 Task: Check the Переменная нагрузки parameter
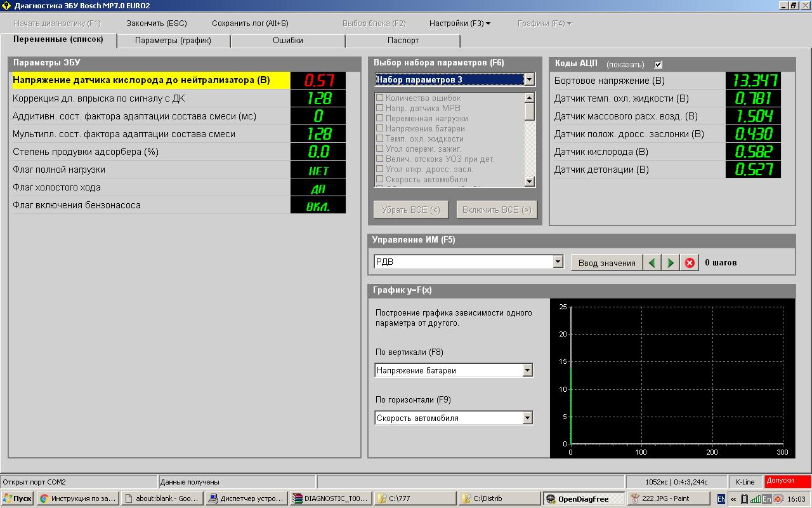coord(379,118)
